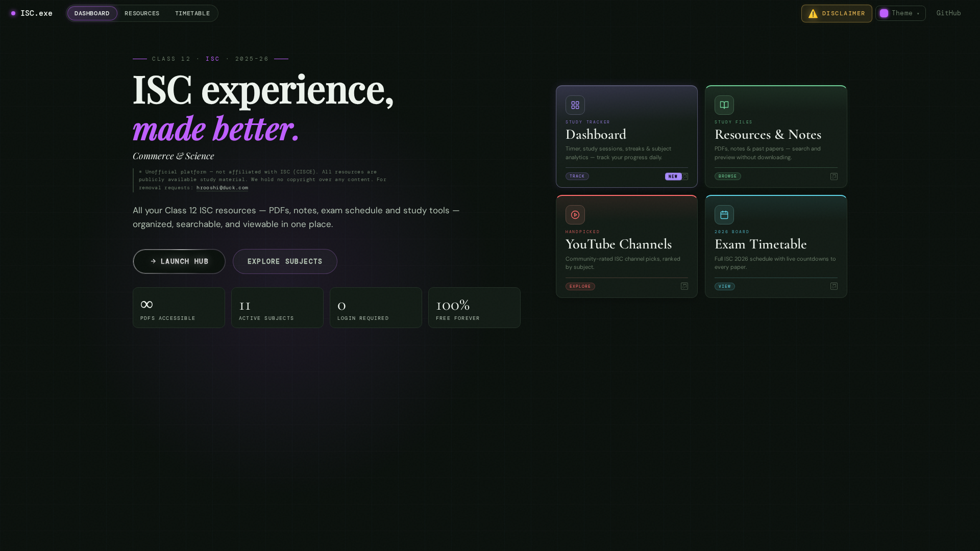Open the YouTube Channels card title

[619, 244]
